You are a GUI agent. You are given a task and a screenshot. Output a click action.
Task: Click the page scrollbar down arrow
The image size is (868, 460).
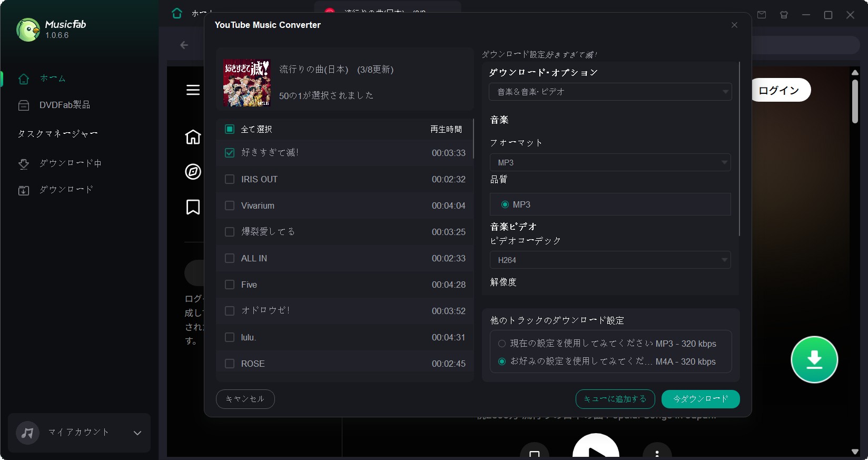coord(855,452)
